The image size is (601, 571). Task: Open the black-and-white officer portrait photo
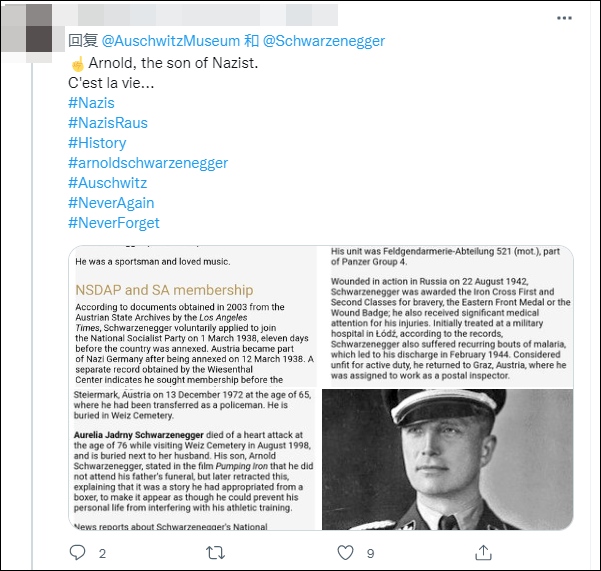click(447, 459)
